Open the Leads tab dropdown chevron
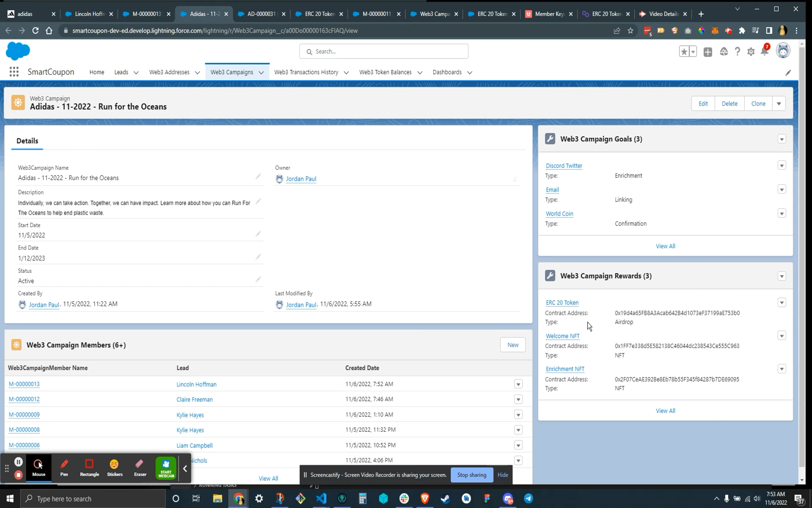Screen dimensions: 812x508 coord(136,73)
